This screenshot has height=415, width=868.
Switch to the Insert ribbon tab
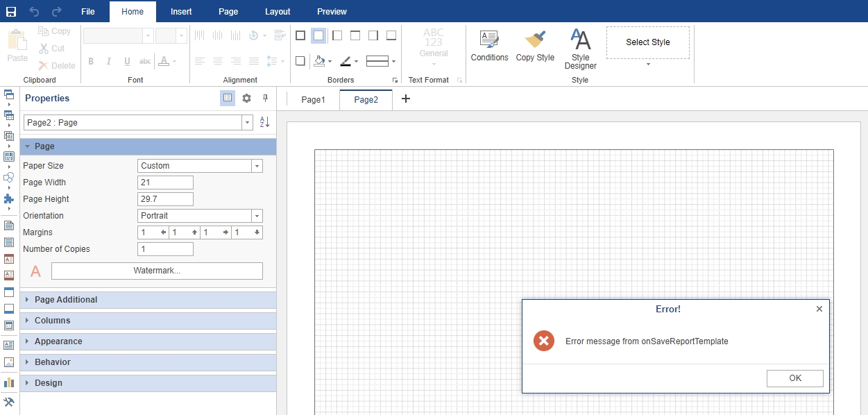(181, 12)
